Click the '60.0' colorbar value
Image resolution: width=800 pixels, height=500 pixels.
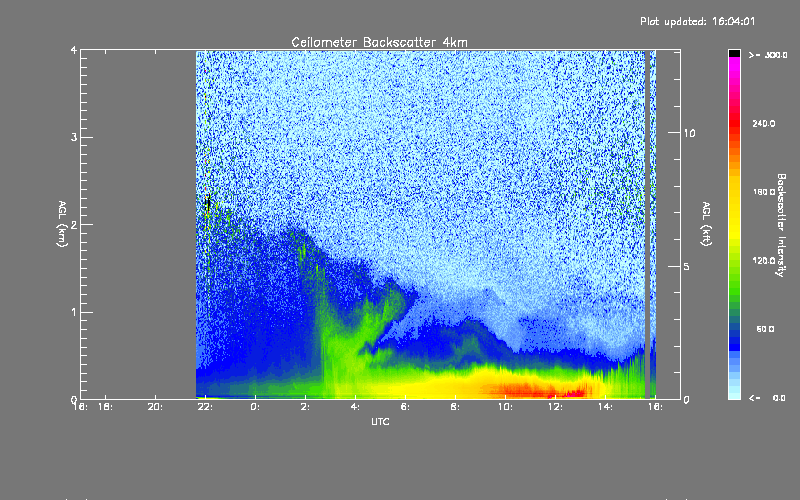pyautogui.click(x=765, y=329)
